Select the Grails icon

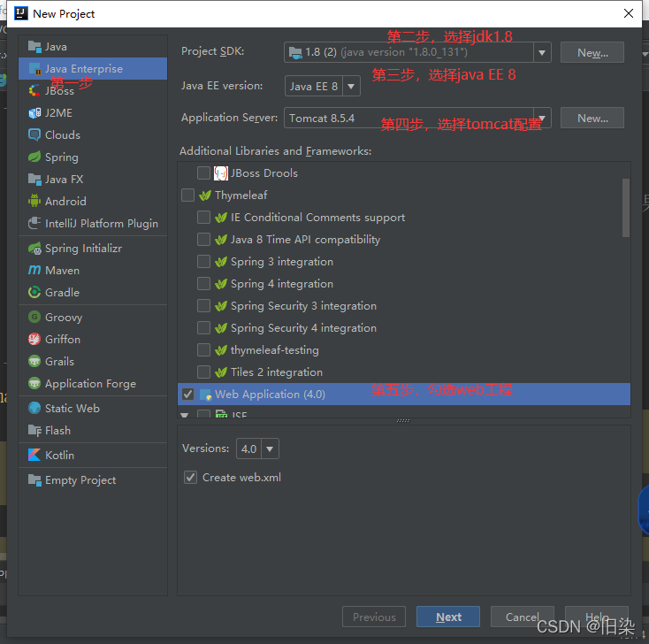(x=34, y=361)
